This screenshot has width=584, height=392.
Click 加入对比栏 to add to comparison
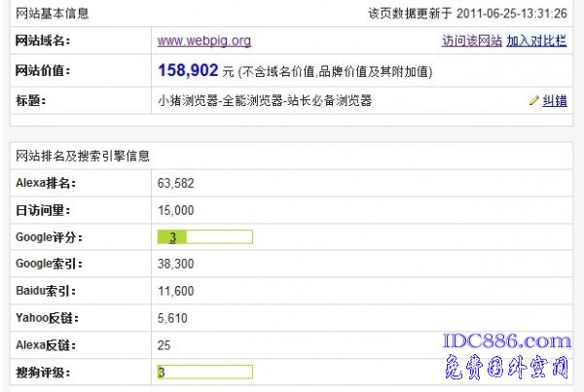[537, 41]
